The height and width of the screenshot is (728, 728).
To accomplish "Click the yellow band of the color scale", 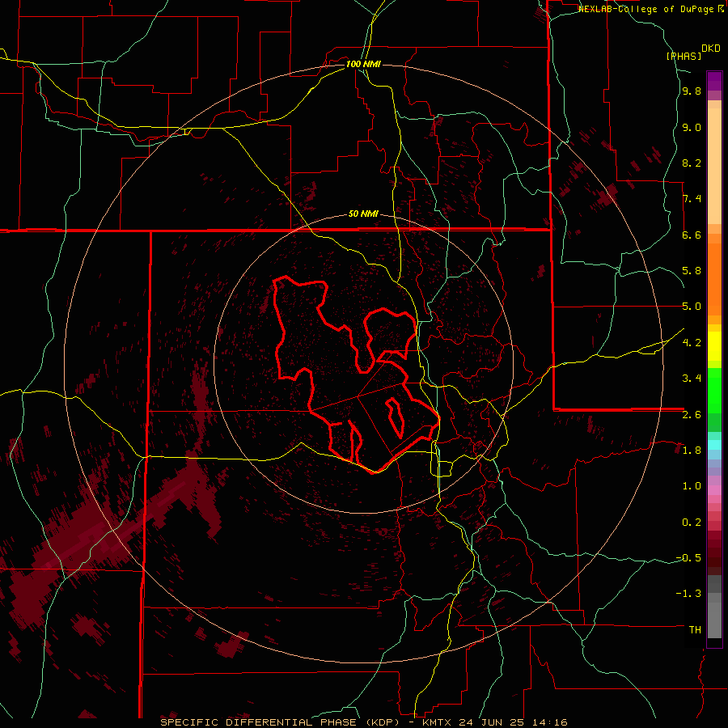I will (714, 346).
